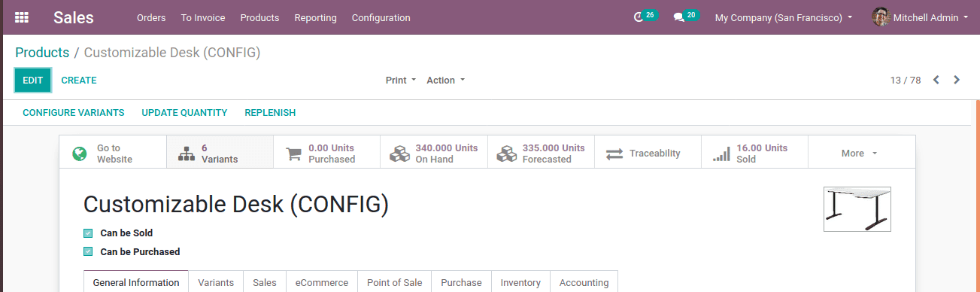Click the signal bars icon for Sold
980x292 pixels.
(x=721, y=154)
